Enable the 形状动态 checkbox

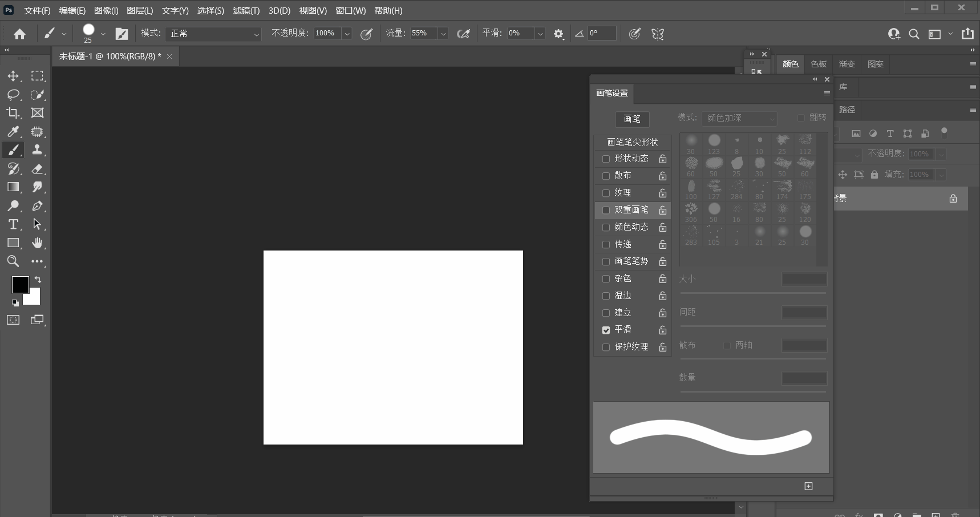[x=606, y=159]
